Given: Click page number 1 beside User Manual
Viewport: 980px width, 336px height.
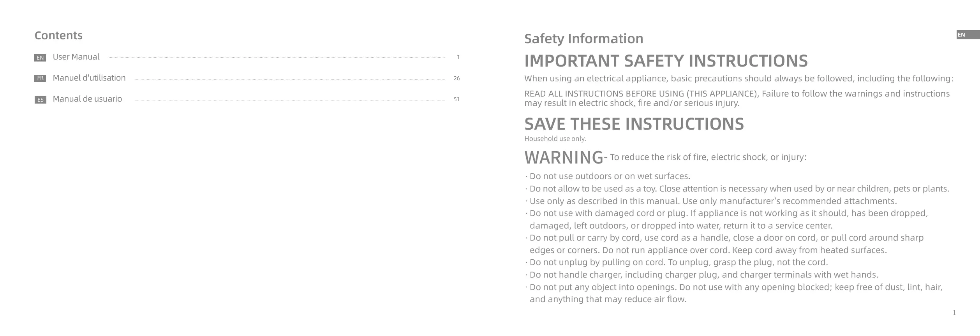Looking at the screenshot, I should point(458,58).
